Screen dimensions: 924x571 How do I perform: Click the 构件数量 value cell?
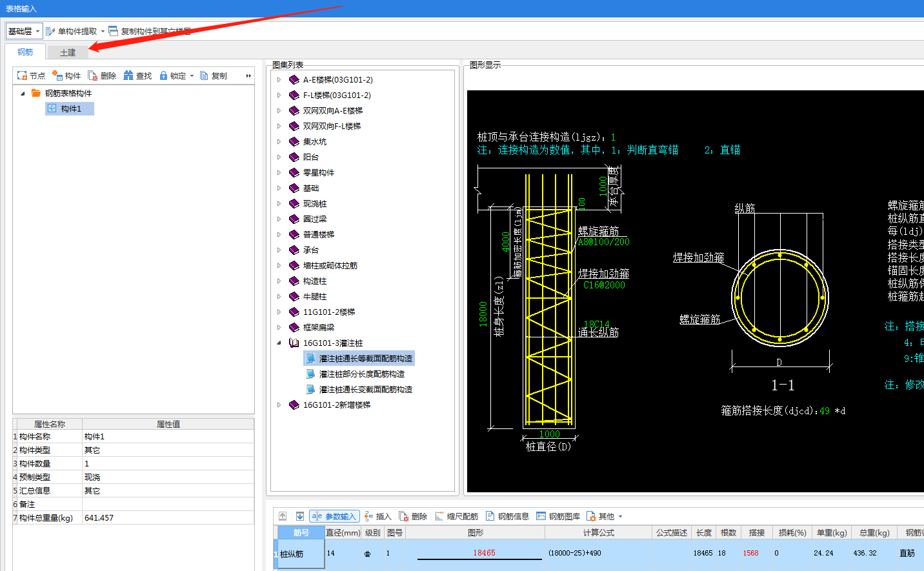[168, 464]
